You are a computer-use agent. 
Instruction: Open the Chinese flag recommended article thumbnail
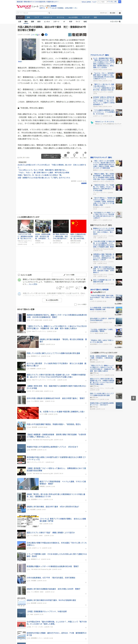click(x=78, y=226)
